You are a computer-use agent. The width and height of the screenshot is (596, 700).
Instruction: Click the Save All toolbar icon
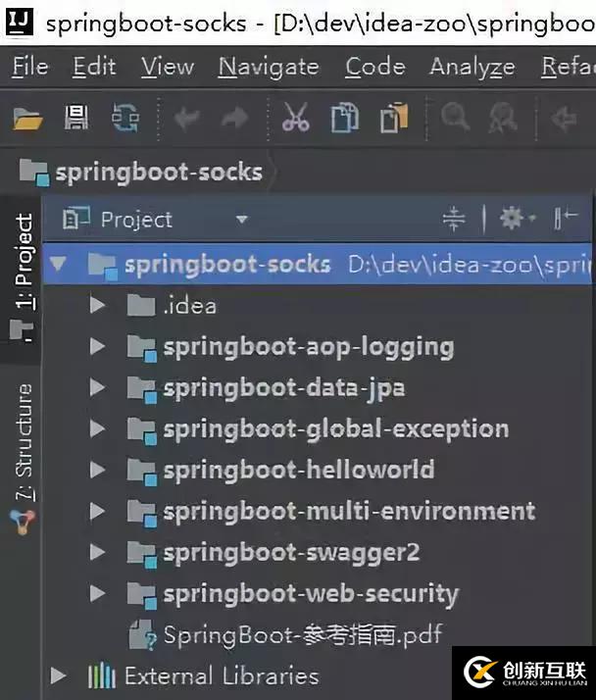point(76,119)
